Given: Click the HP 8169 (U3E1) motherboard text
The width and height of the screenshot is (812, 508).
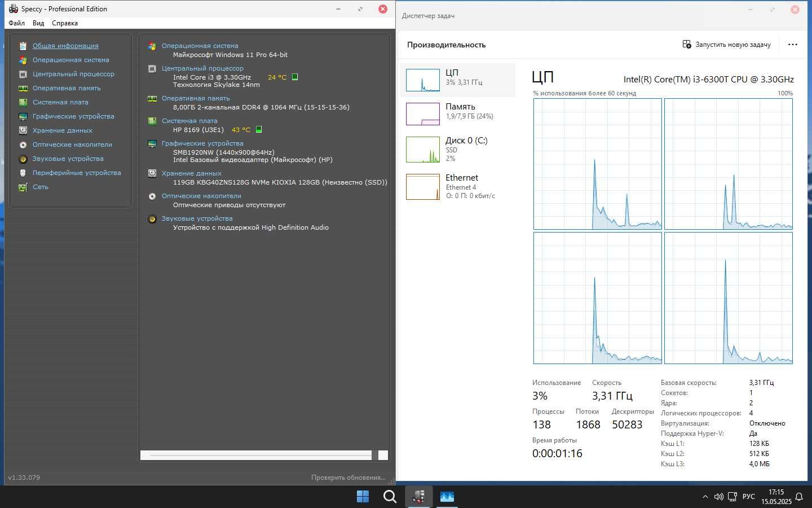Looking at the screenshot, I should [x=198, y=130].
